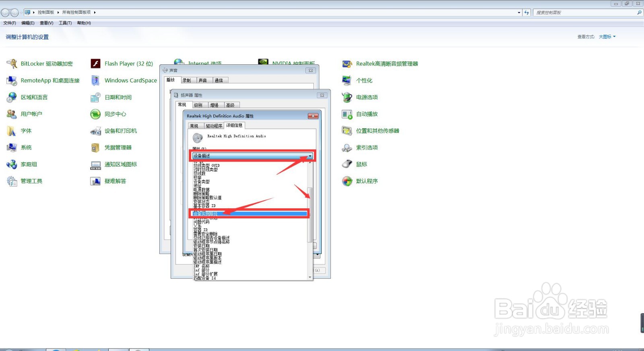
Task: Open the 区域和语言 globe icon
Action: tap(12, 97)
